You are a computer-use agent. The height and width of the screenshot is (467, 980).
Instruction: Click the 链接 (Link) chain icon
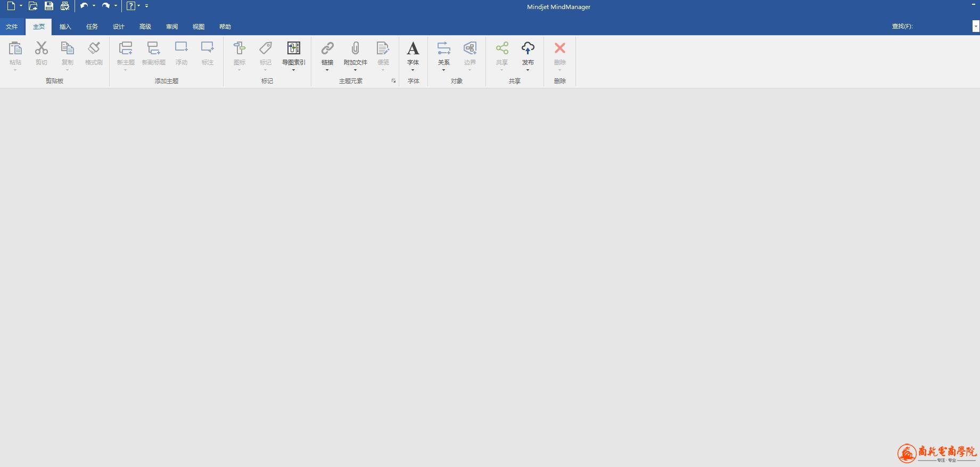327,48
